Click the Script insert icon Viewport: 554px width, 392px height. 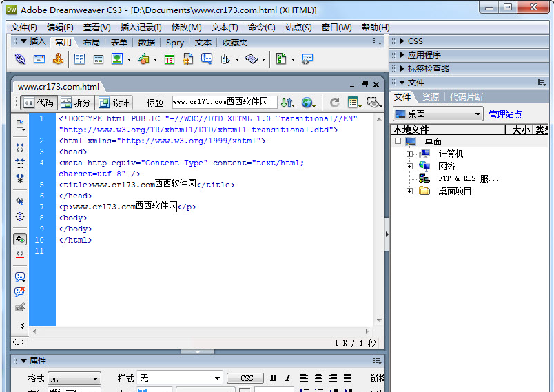pos(252,59)
